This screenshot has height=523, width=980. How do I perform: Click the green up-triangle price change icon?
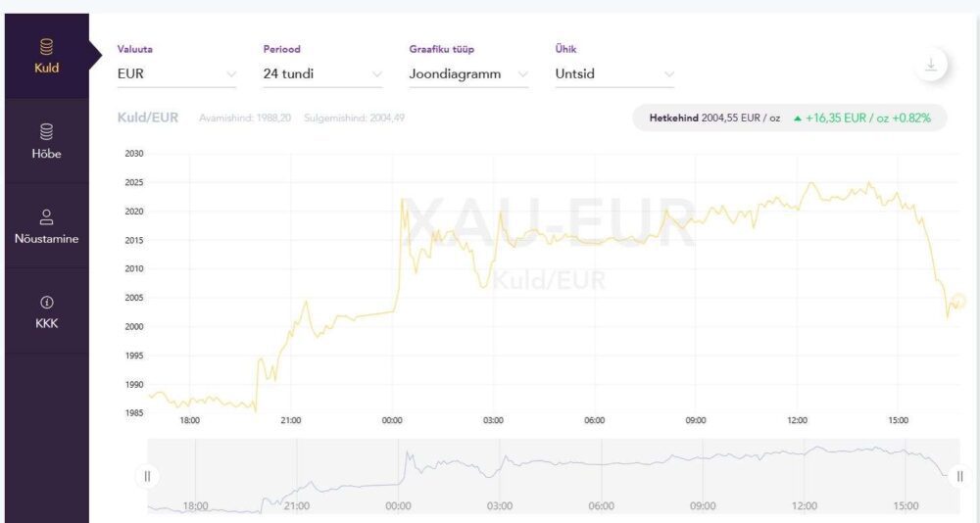[798, 119]
